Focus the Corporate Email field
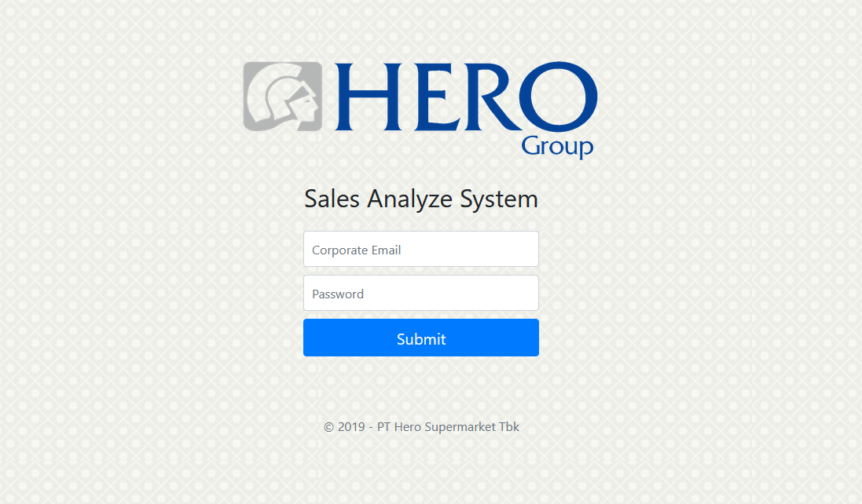Viewport: 862px width, 504px height. pos(421,250)
